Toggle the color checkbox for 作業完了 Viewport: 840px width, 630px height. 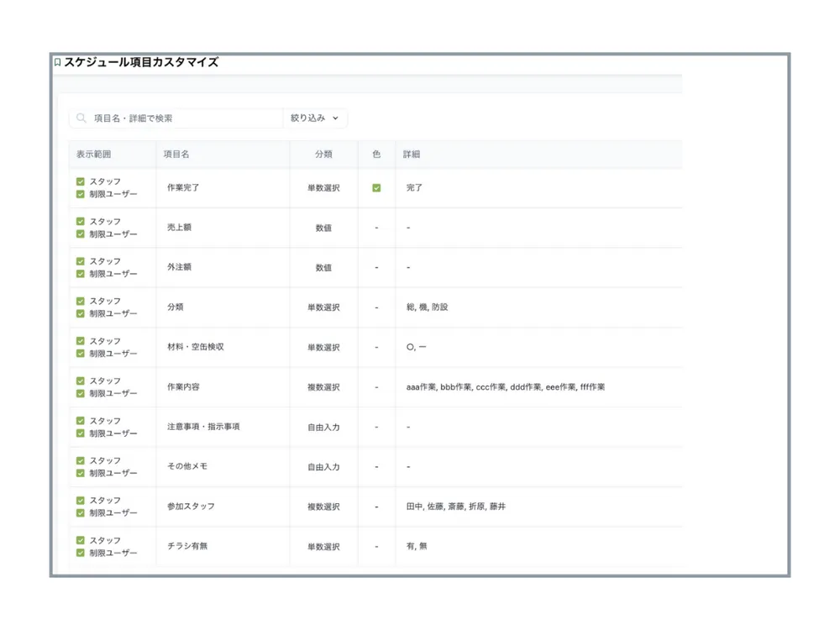tap(376, 188)
